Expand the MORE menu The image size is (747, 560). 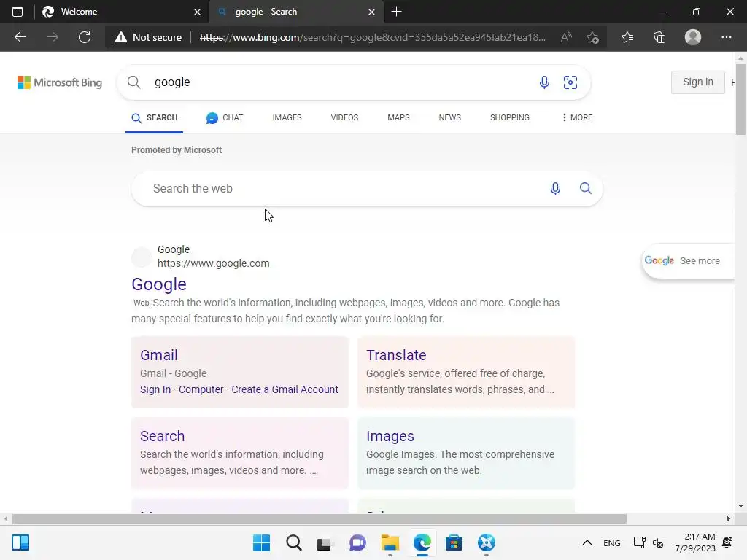[x=578, y=117]
